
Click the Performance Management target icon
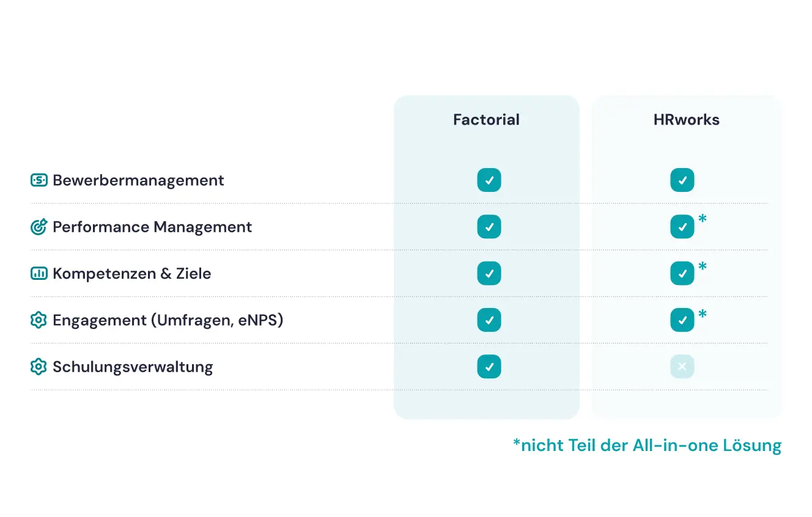click(39, 227)
